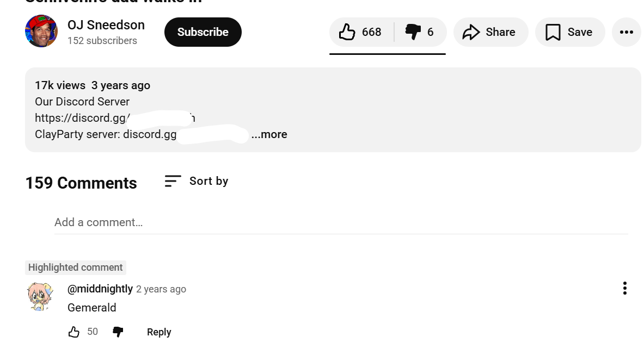Save video with bookmark icon
The height and width of the screenshot is (349, 644).
click(569, 32)
